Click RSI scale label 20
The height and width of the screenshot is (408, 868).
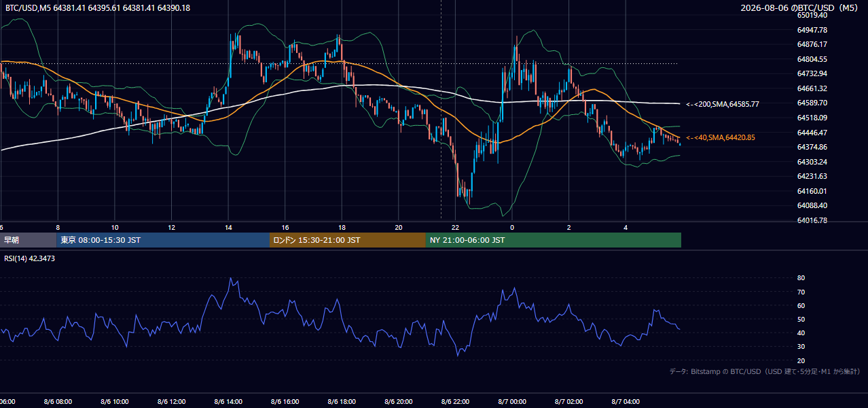(x=801, y=360)
